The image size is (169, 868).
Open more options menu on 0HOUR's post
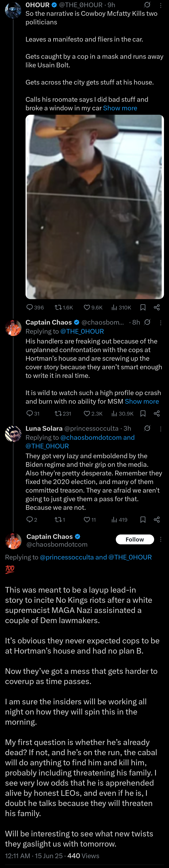pos(161,5)
